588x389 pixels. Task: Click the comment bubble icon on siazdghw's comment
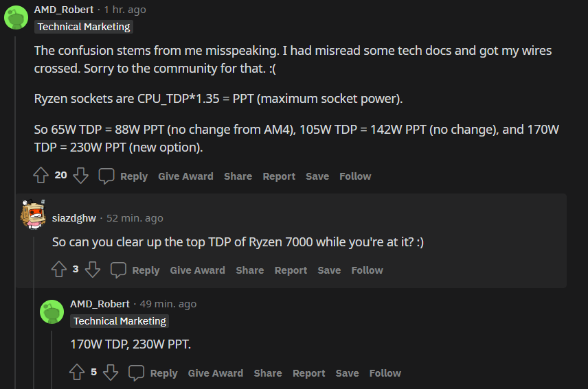click(x=118, y=270)
